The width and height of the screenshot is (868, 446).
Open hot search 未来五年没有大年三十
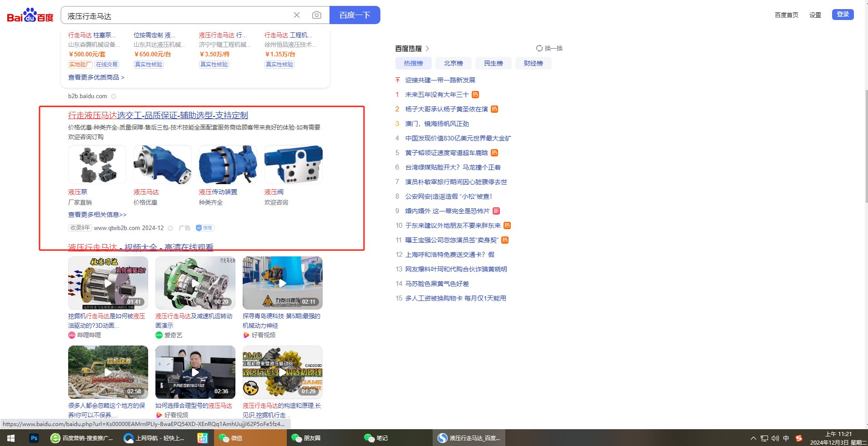click(437, 95)
